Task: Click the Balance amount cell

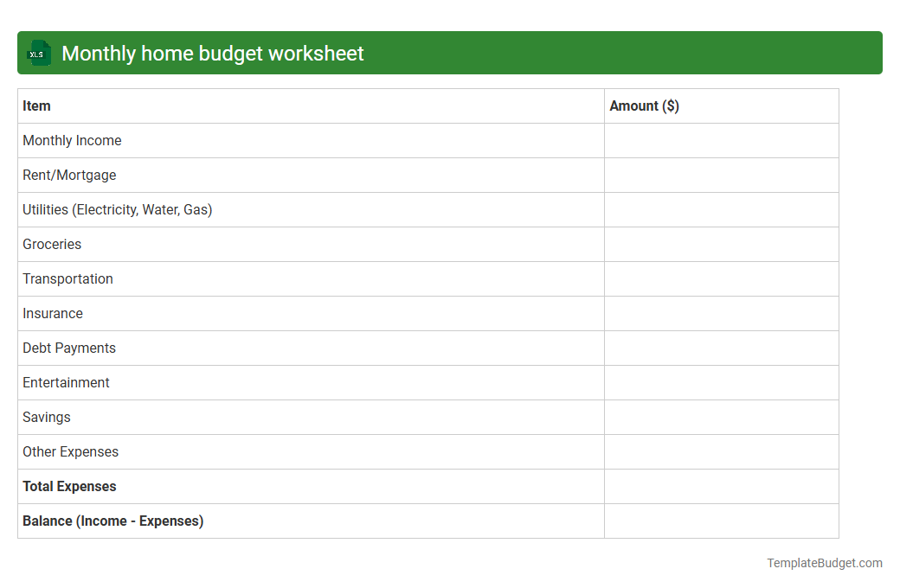Action: [x=722, y=521]
